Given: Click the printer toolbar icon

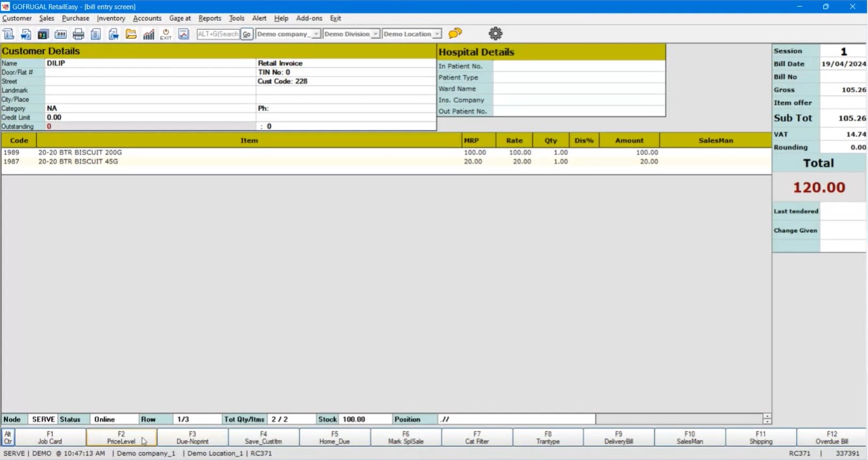Looking at the screenshot, I should tap(79, 34).
